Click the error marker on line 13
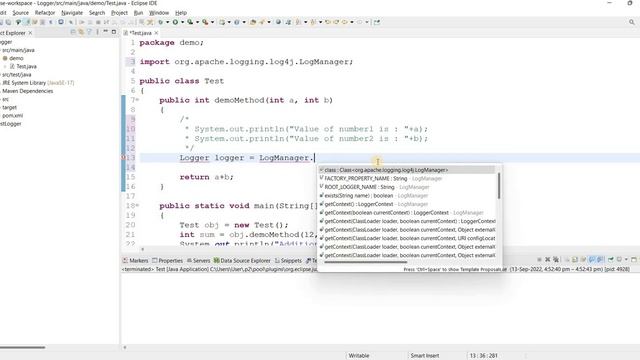 (x=123, y=158)
